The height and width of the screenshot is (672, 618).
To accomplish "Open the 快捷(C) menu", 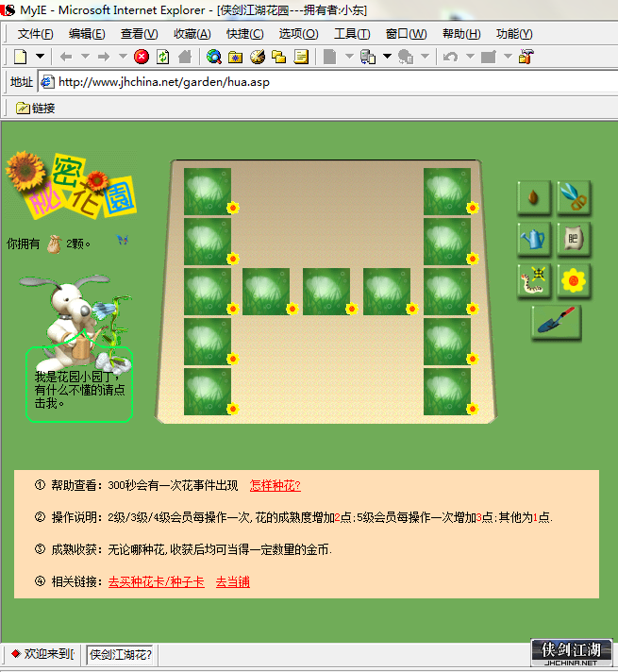I will [245, 33].
